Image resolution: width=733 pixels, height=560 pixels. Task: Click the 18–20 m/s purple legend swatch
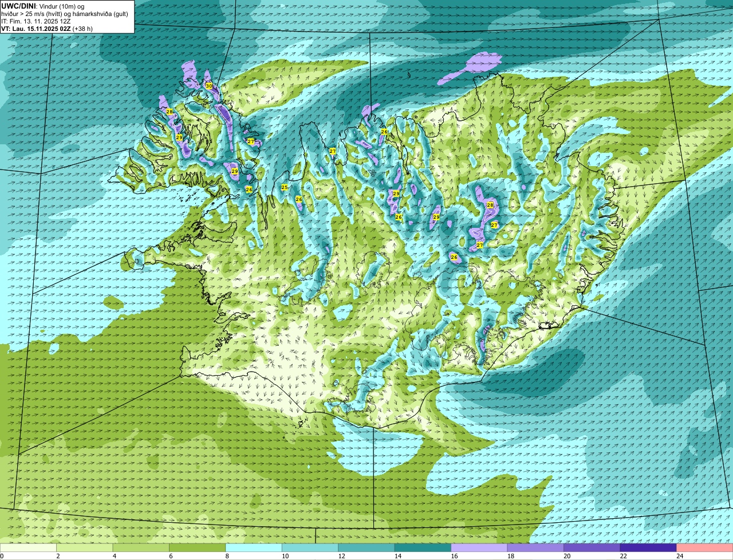[x=535, y=547]
